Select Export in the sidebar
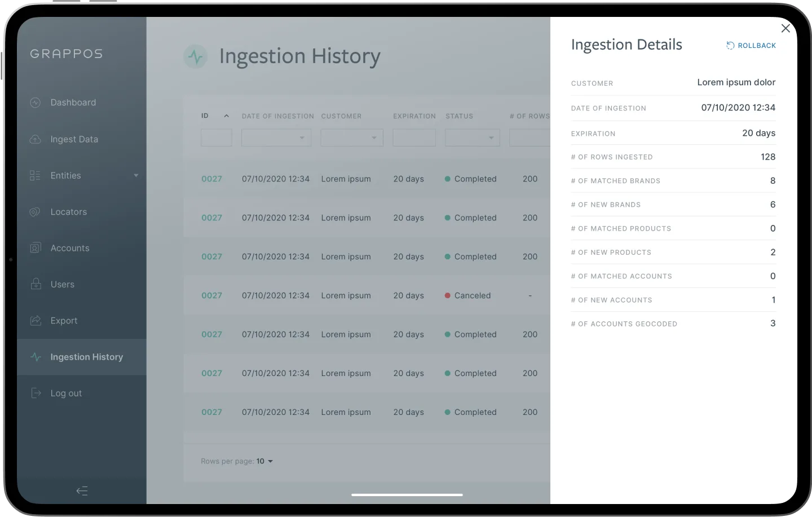This screenshot has width=812, height=517. point(64,321)
